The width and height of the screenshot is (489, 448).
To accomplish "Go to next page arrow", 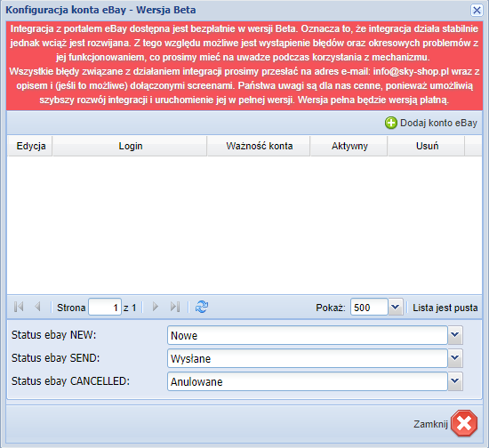I will (x=156, y=307).
